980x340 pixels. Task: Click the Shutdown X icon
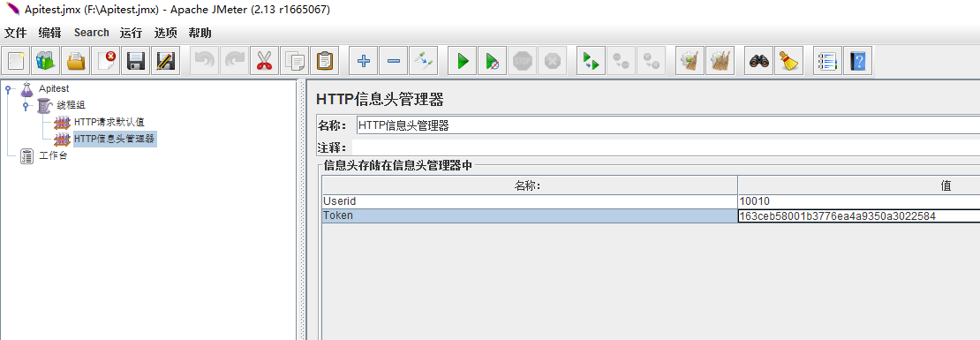pyautogui.click(x=553, y=61)
